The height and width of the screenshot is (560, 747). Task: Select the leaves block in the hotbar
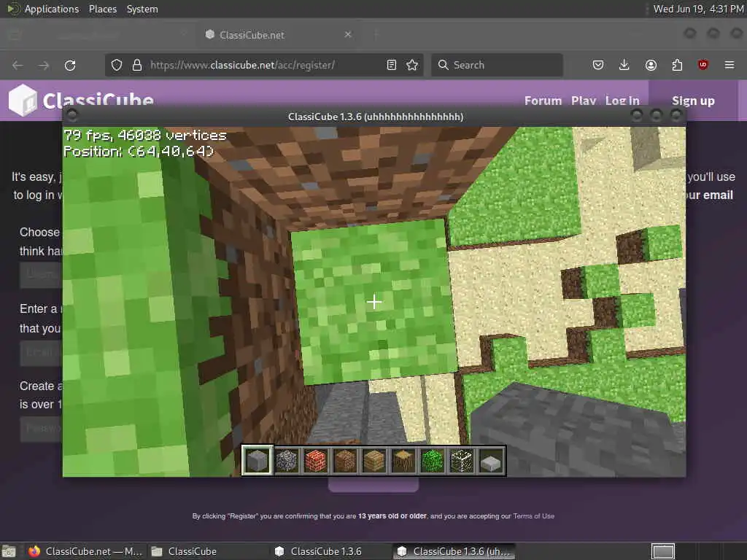432,461
